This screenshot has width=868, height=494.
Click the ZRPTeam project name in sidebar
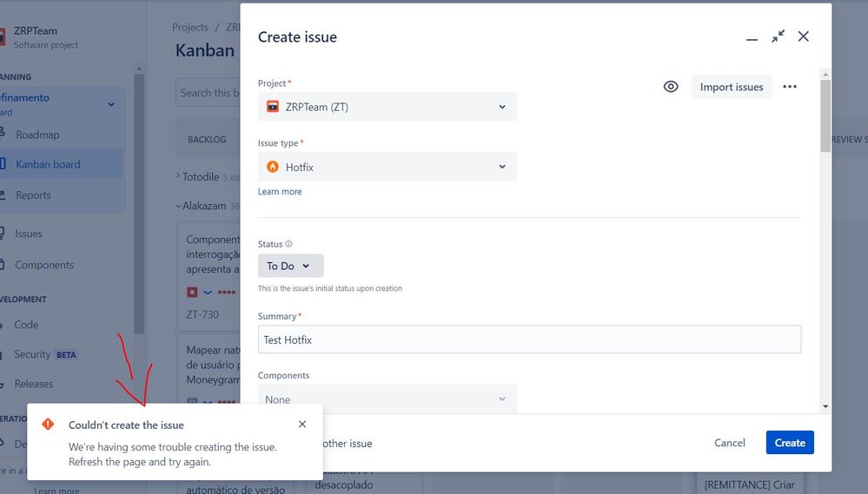click(36, 31)
